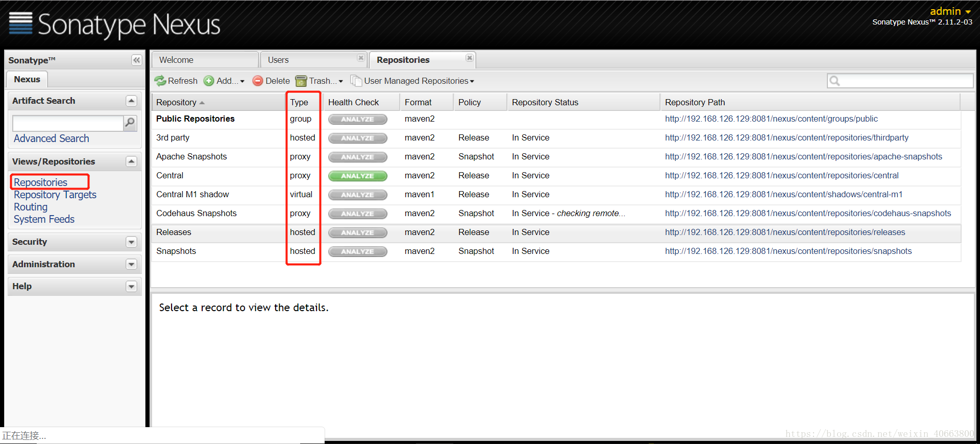Screen dimensions: 980x444
Task: Open the admin user dropdown
Action: (950, 11)
